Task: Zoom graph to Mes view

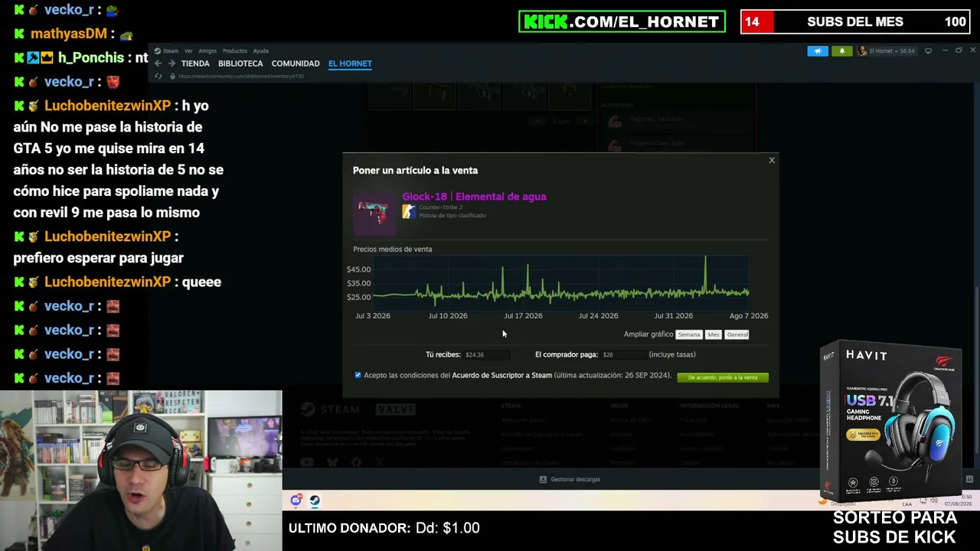Action: tap(714, 334)
